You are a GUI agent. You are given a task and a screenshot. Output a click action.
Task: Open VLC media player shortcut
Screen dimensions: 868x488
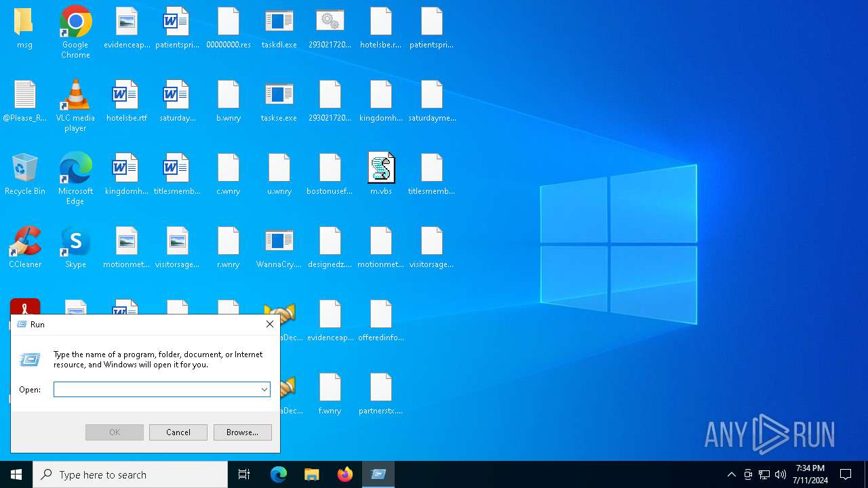(75, 105)
